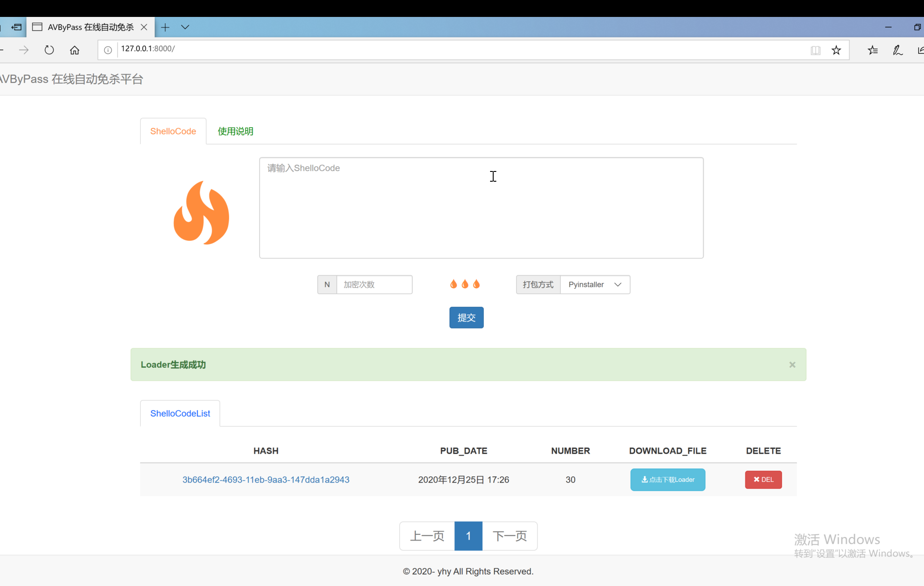The image size is (924, 586).
Task: Delete the entry with DEL button
Action: pyautogui.click(x=763, y=480)
